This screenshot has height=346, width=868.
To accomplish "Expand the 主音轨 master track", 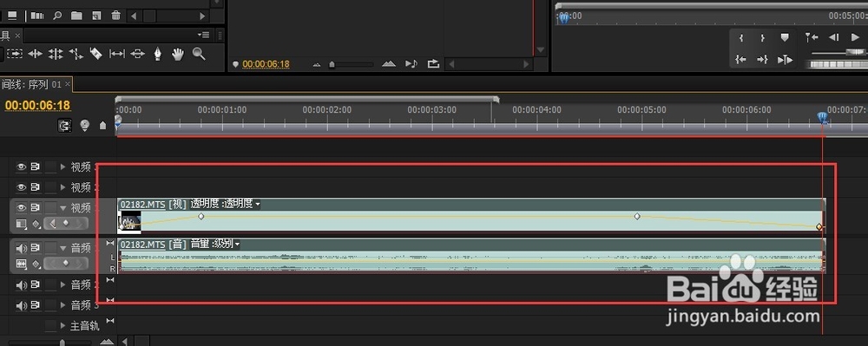I will click(x=63, y=326).
